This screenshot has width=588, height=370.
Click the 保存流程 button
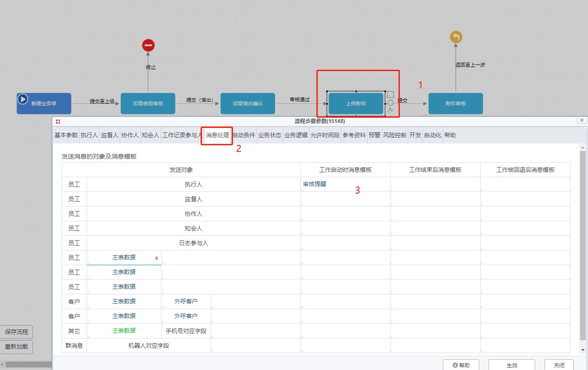[x=16, y=332]
